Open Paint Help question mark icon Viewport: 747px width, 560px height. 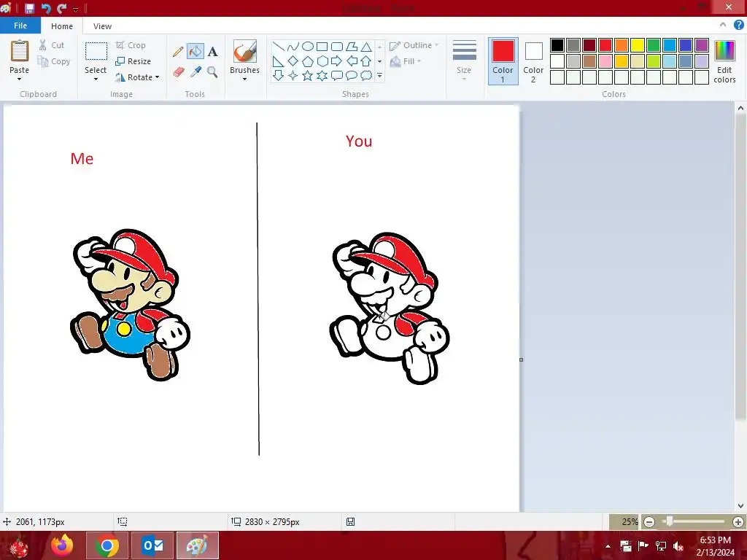[738, 26]
